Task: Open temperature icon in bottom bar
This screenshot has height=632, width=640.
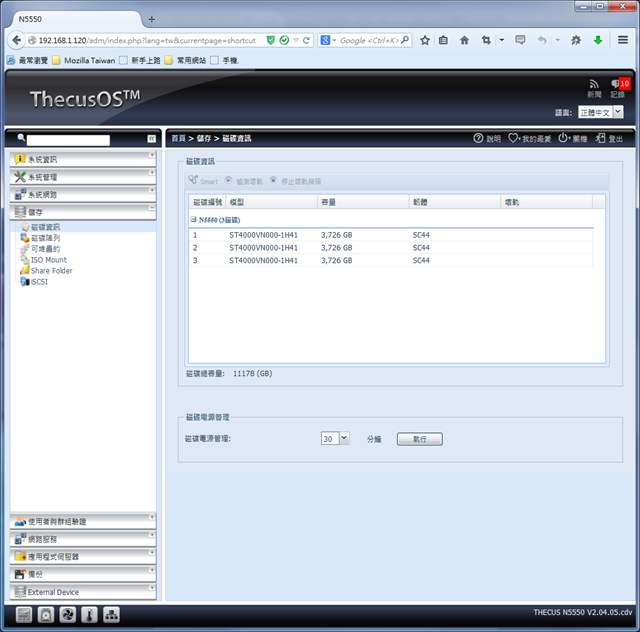Action: (89, 615)
